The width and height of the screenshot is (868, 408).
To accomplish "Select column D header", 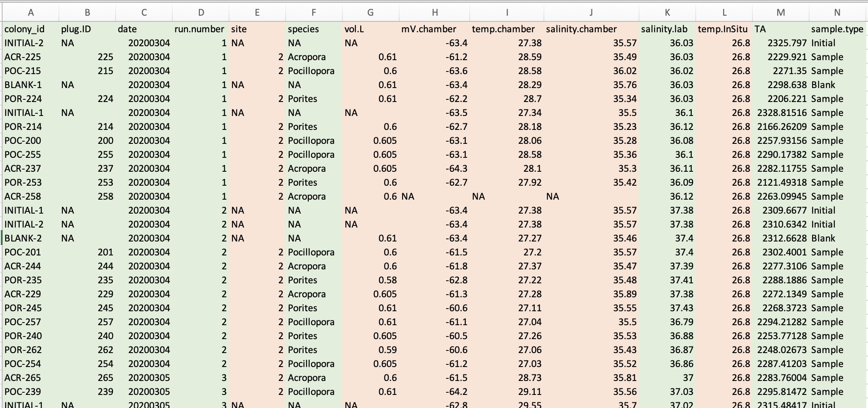I will point(201,13).
